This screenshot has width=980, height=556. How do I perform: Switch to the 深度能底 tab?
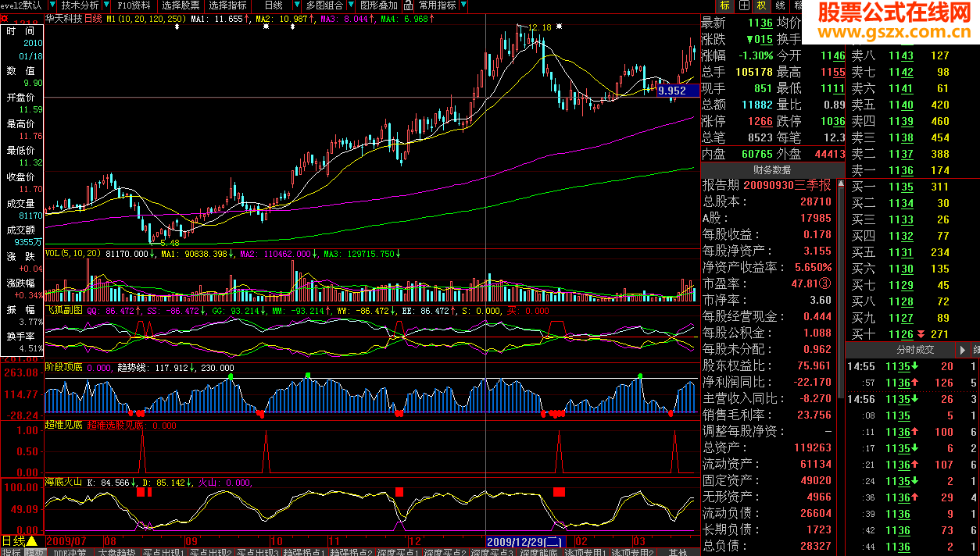click(x=539, y=551)
